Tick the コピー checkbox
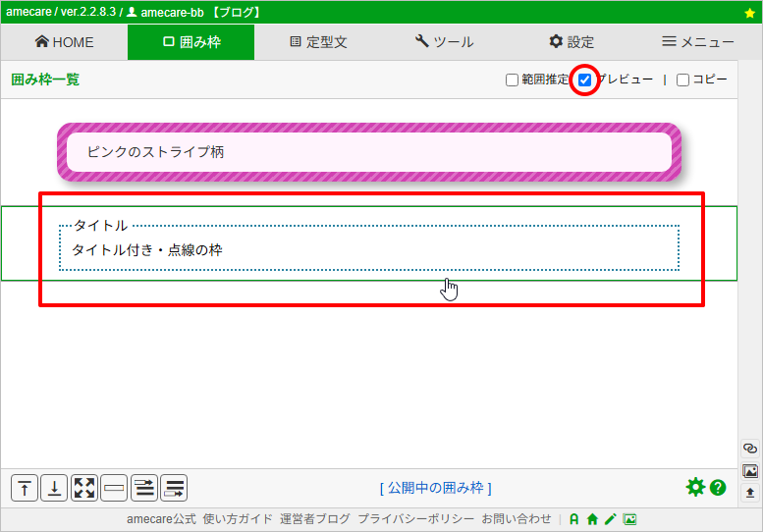 coord(682,80)
